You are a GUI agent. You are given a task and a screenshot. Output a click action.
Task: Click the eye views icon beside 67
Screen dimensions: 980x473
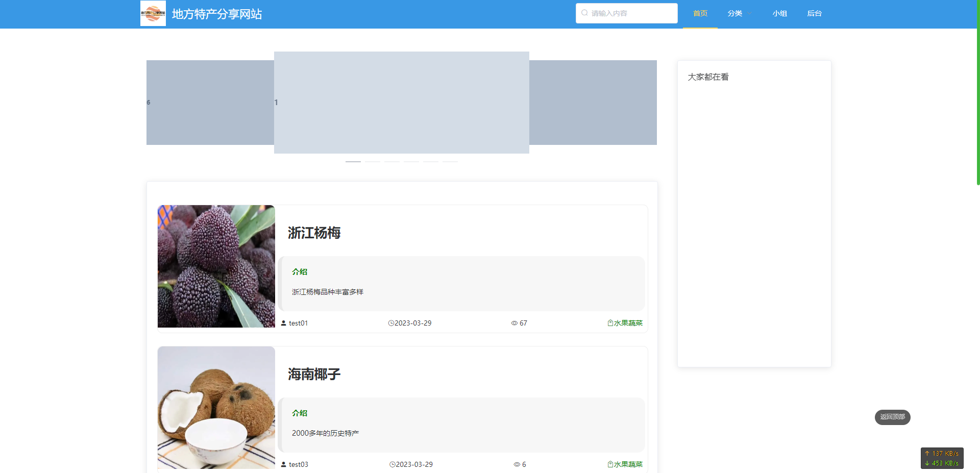tap(514, 323)
